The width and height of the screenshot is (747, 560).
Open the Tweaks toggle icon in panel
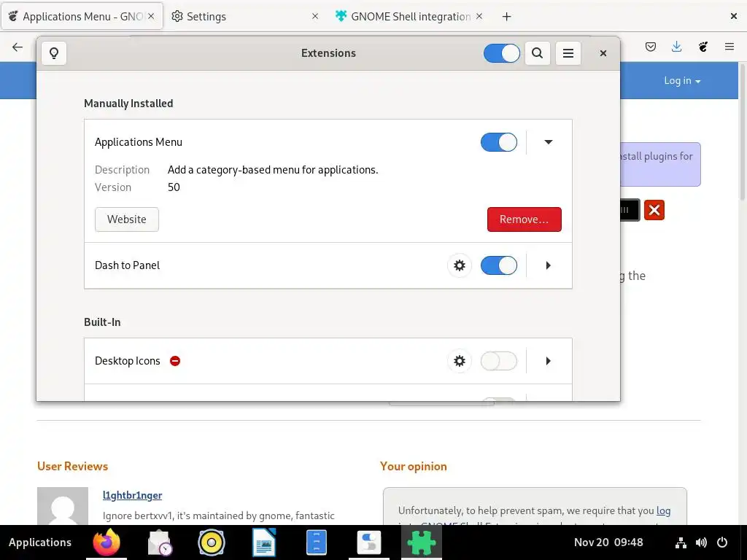click(369, 542)
